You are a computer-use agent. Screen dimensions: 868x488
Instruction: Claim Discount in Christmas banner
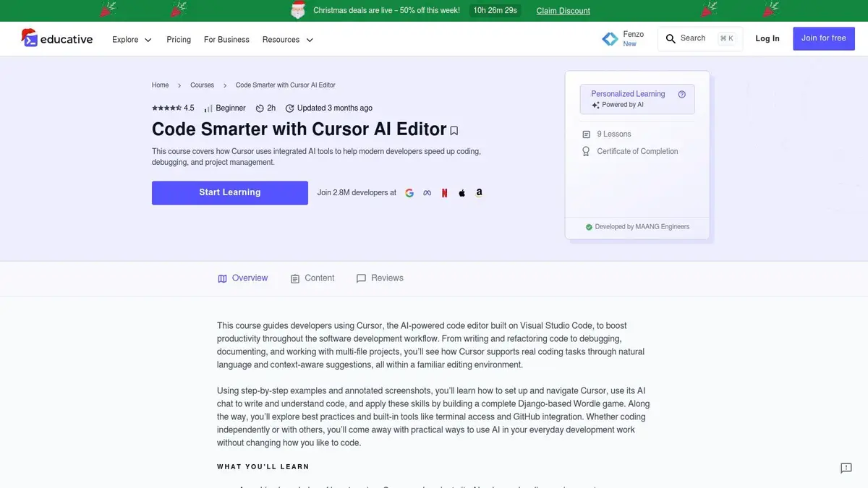(563, 11)
